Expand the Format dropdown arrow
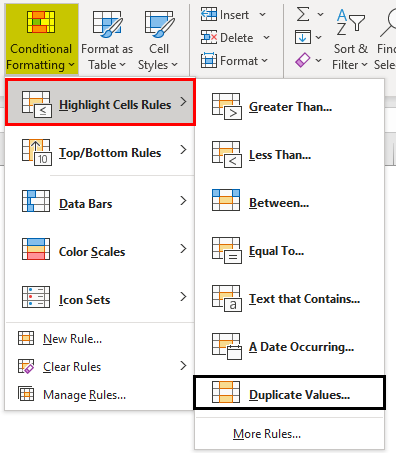396x453 pixels. [x=265, y=61]
